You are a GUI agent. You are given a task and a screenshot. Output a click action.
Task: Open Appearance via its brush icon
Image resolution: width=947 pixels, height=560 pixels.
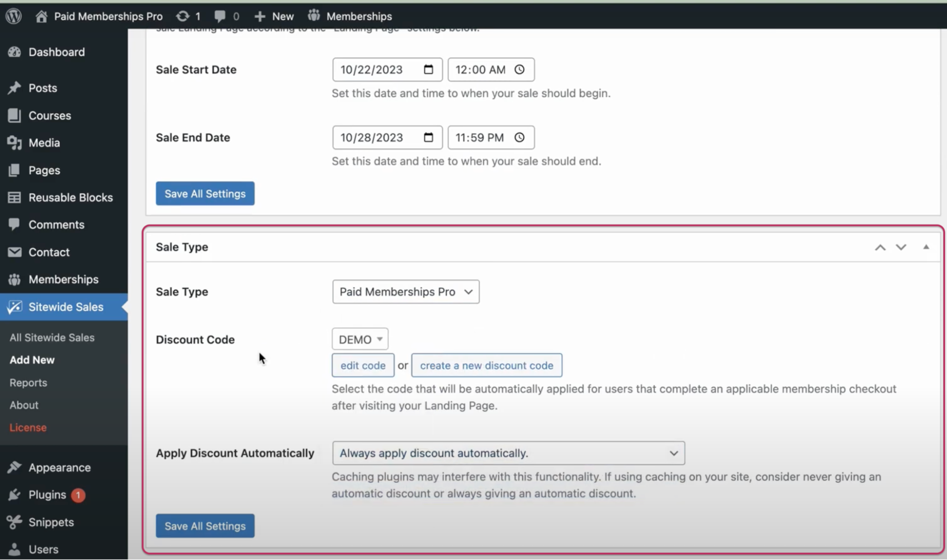point(15,467)
